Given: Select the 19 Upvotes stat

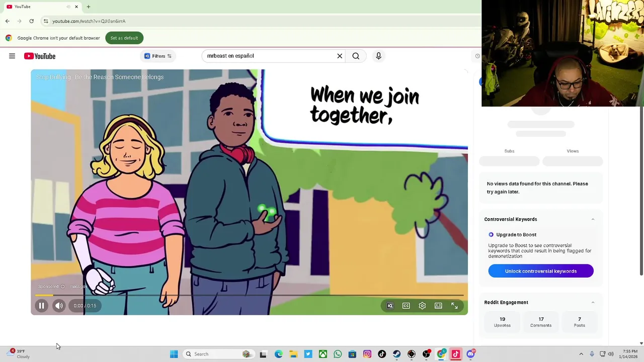Looking at the screenshot, I should pos(502,322).
